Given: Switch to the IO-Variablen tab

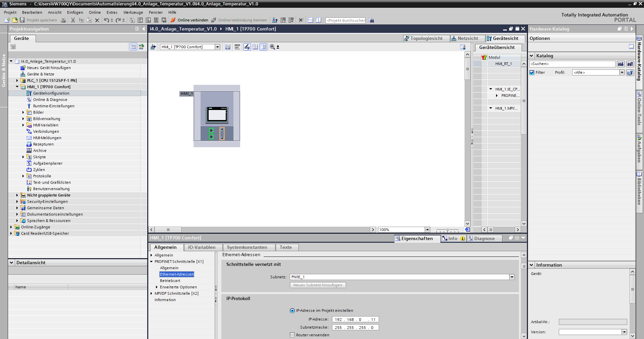Looking at the screenshot, I should pos(202,247).
